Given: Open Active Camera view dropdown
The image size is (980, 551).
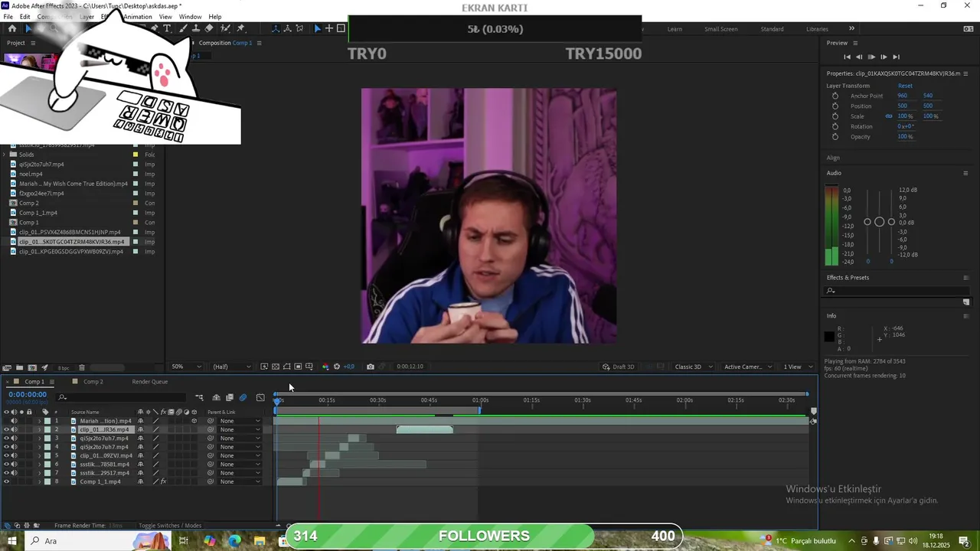Looking at the screenshot, I should (x=746, y=367).
